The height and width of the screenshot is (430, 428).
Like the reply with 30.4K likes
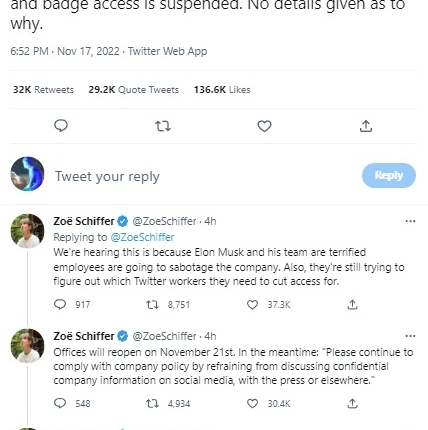pos(252,404)
